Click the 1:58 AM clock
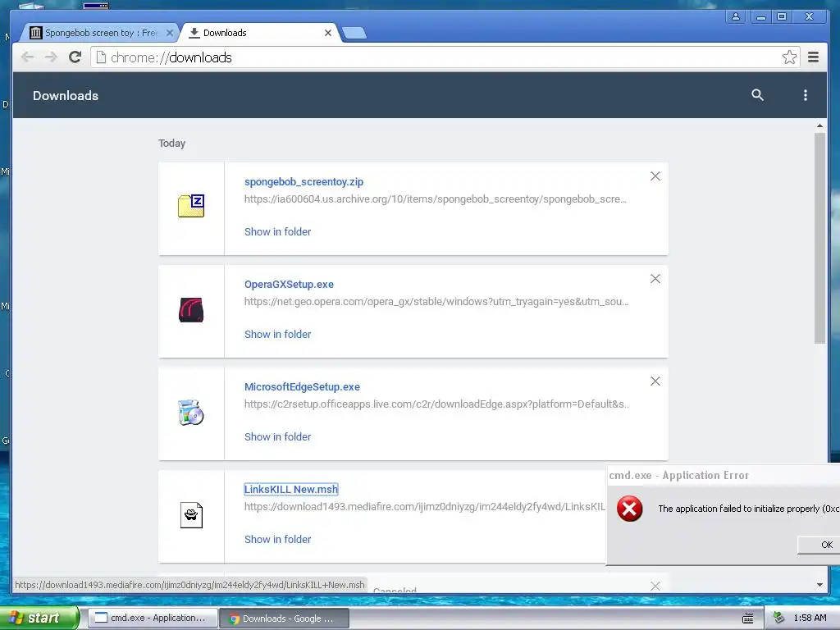The width and height of the screenshot is (840, 630). click(x=810, y=618)
